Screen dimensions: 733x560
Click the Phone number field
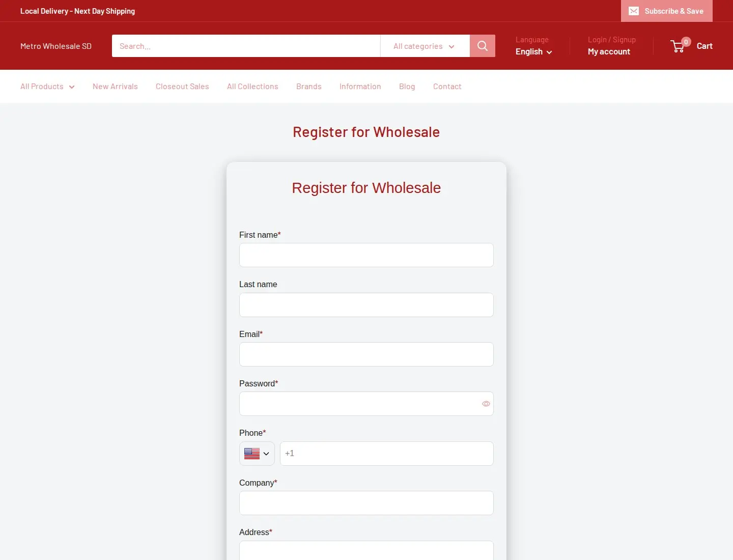(387, 454)
